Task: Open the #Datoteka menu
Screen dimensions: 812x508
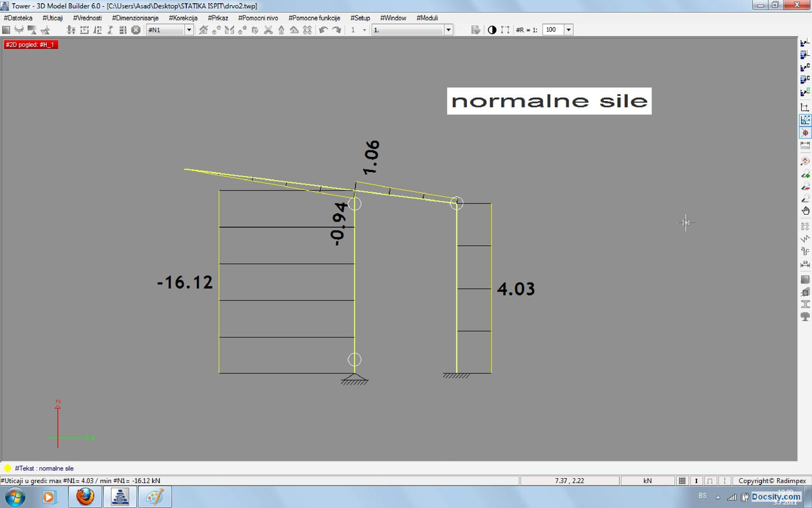Action: 18,18
